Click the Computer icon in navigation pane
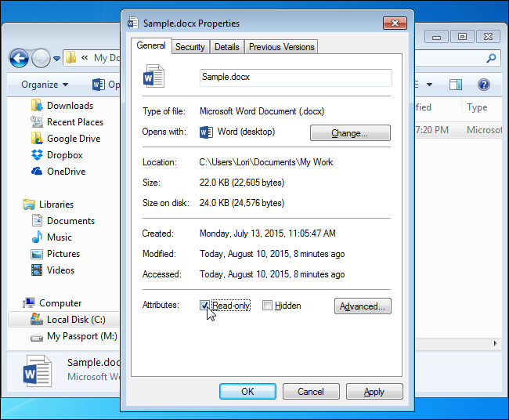This screenshot has height=420, width=509. click(29, 302)
